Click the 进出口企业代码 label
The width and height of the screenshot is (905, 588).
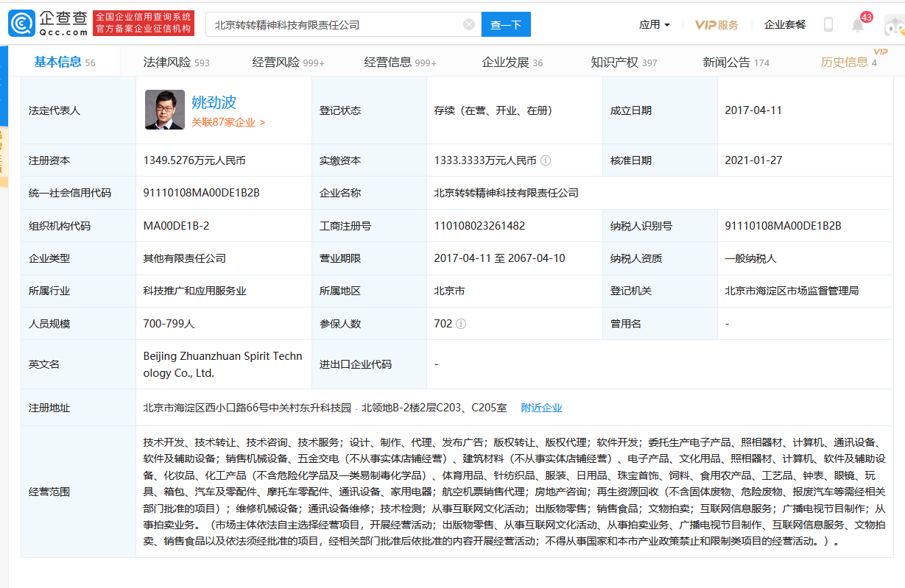click(356, 364)
